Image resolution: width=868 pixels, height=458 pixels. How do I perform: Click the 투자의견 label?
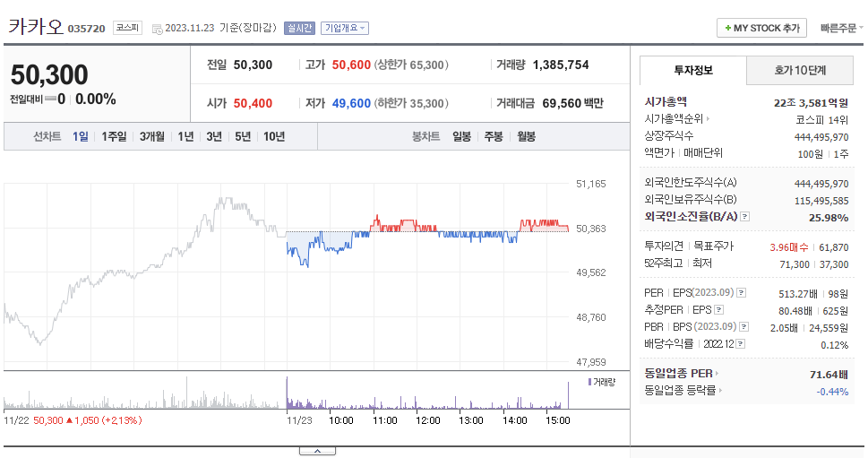665,246
